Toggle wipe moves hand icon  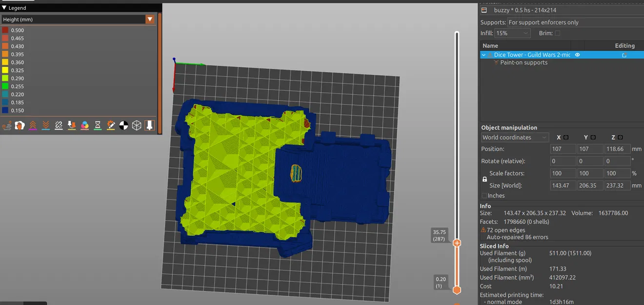pos(20,125)
